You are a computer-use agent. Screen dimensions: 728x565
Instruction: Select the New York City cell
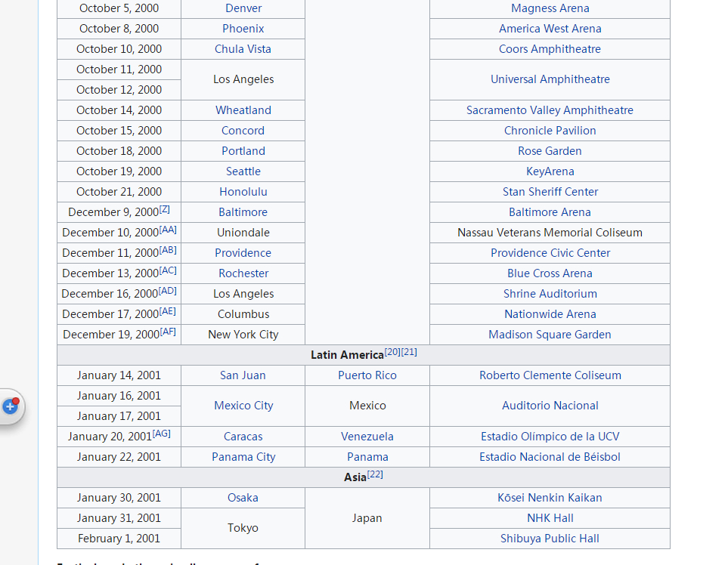(x=243, y=335)
